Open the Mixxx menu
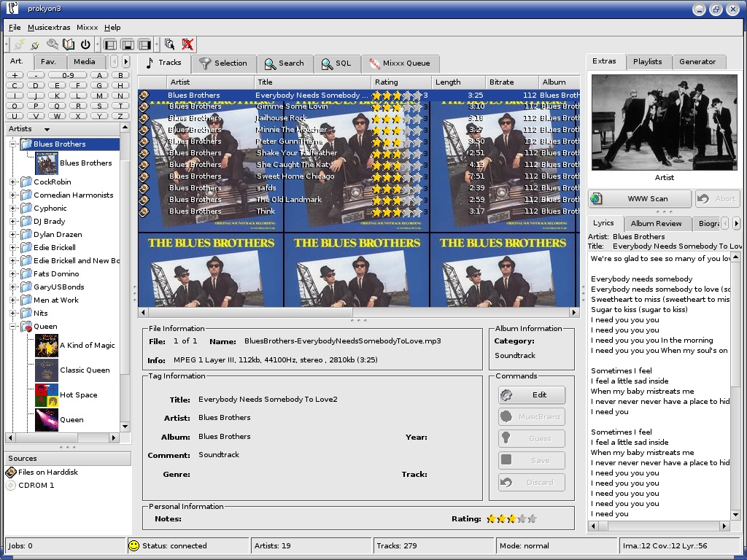This screenshot has width=747, height=560. click(88, 28)
